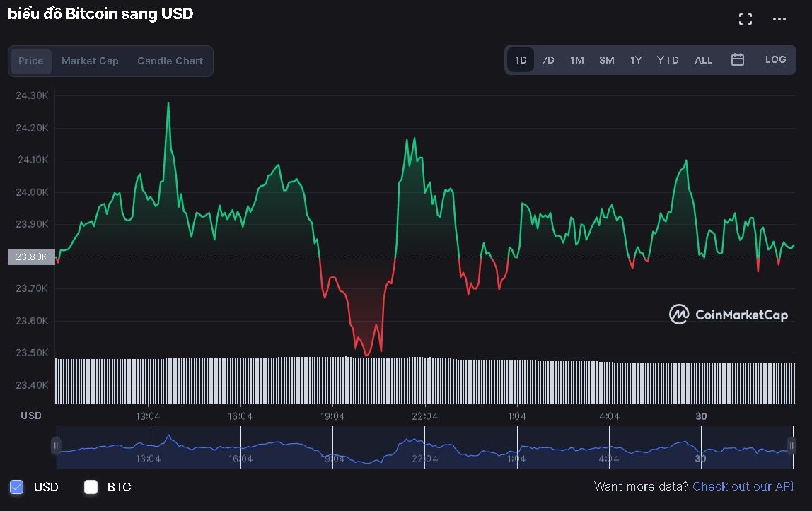Select the 1D time range
The height and width of the screenshot is (511, 812).
(x=521, y=60)
